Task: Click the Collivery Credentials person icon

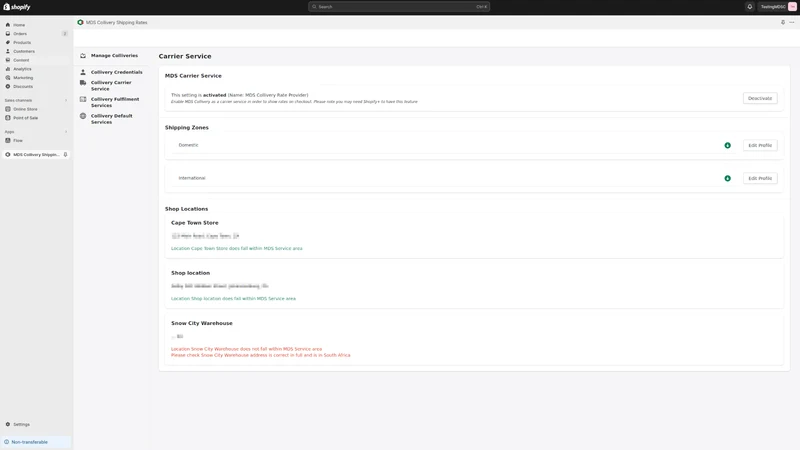Action: tap(83, 72)
